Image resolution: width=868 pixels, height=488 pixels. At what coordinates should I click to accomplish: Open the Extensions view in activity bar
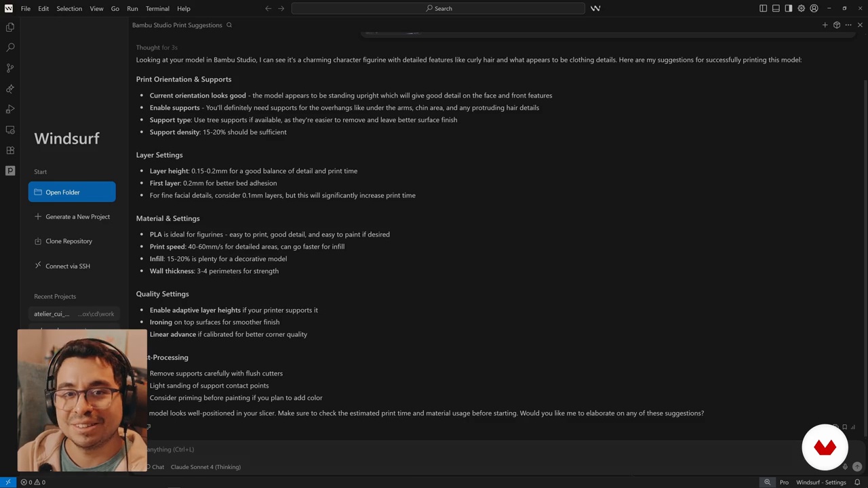pyautogui.click(x=10, y=150)
